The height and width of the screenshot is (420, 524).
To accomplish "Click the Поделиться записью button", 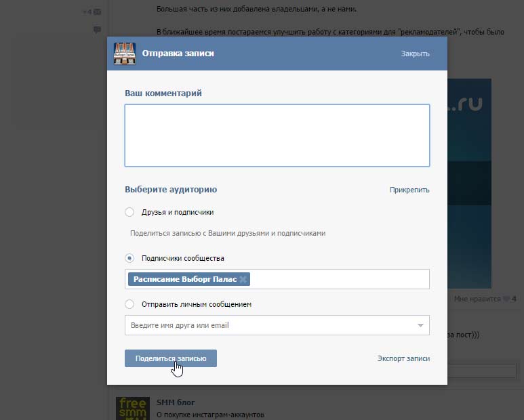I will coord(171,358).
